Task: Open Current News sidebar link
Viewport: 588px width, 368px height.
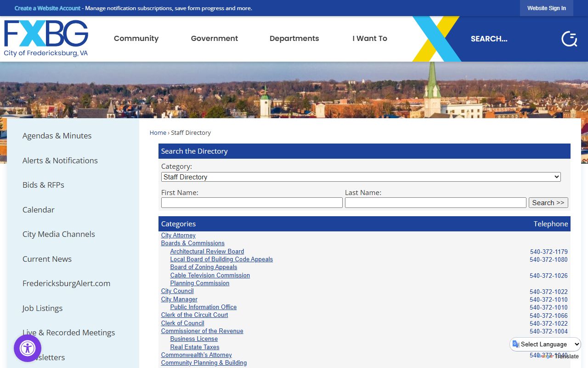Action: coord(47,259)
